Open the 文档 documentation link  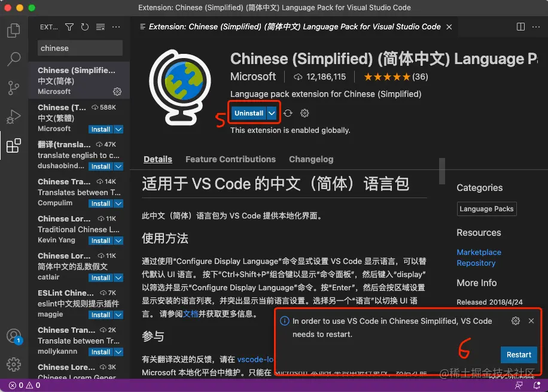click(190, 314)
